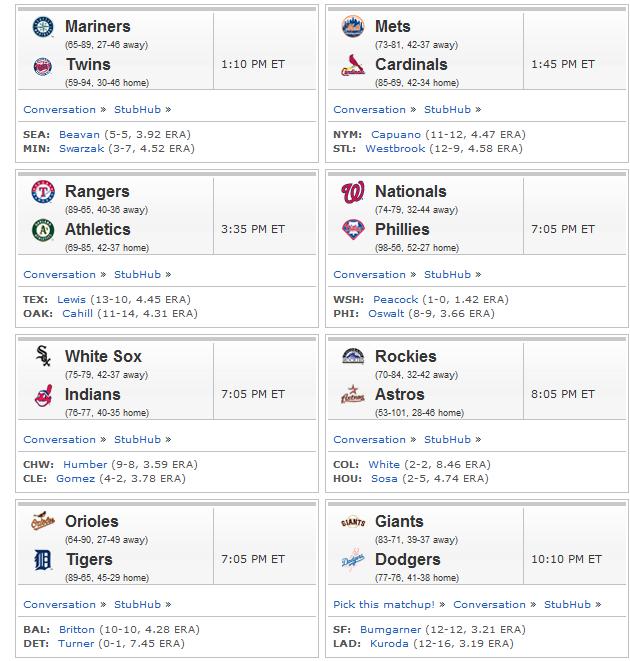Click the Athletics team logo
630x661 pixels.
[x=43, y=230]
